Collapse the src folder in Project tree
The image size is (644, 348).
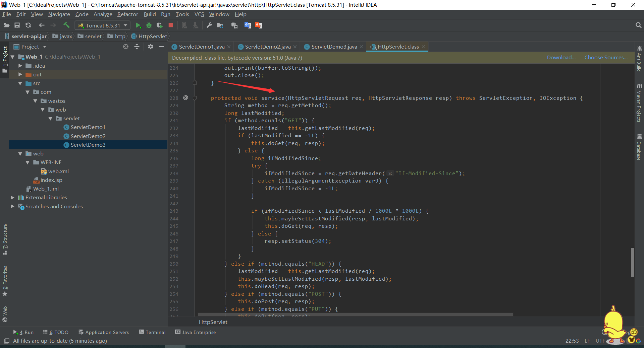pyautogui.click(x=20, y=83)
